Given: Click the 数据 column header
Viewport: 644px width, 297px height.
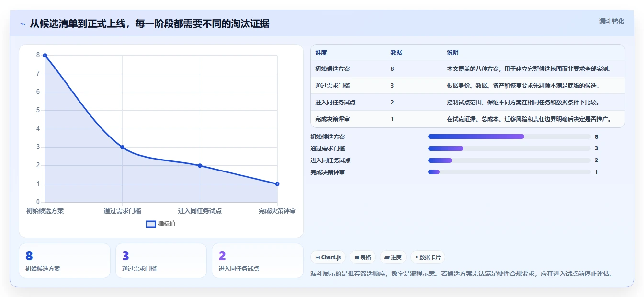Looking at the screenshot, I should tap(396, 53).
